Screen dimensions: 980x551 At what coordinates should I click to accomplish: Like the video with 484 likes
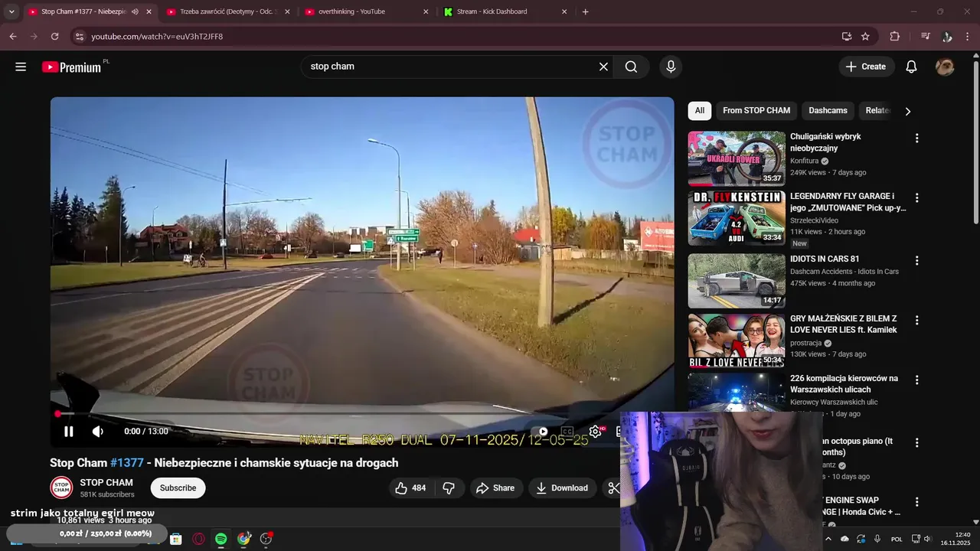tap(410, 488)
